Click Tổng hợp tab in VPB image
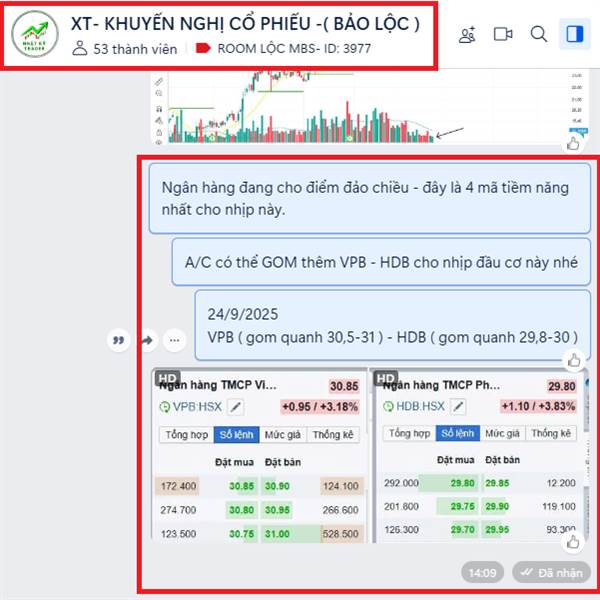600x600 pixels. [x=187, y=435]
